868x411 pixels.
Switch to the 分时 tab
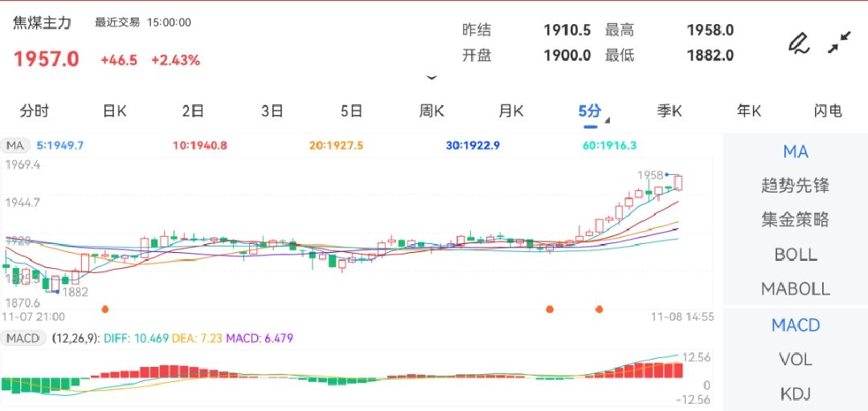click(35, 111)
